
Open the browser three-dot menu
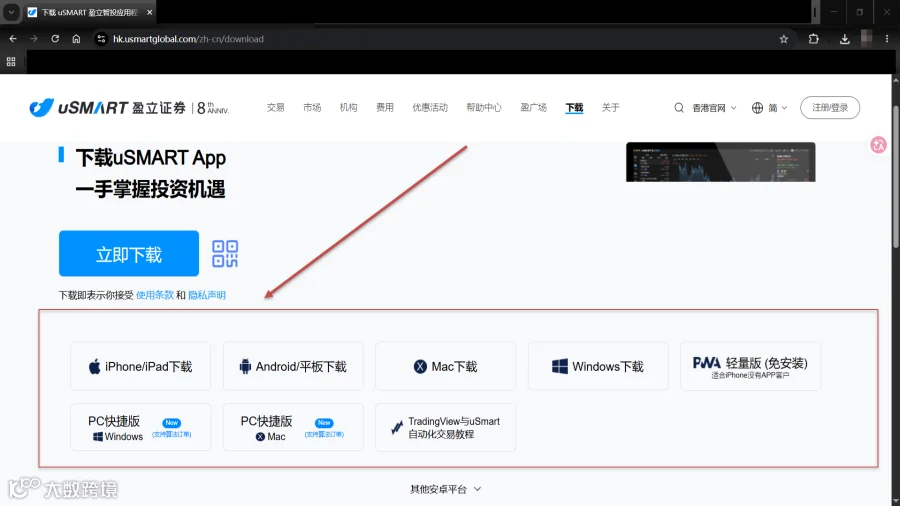(887, 39)
